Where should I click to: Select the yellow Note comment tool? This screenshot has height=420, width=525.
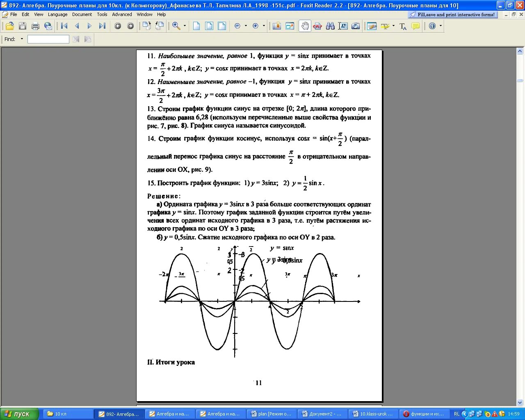[415, 26]
